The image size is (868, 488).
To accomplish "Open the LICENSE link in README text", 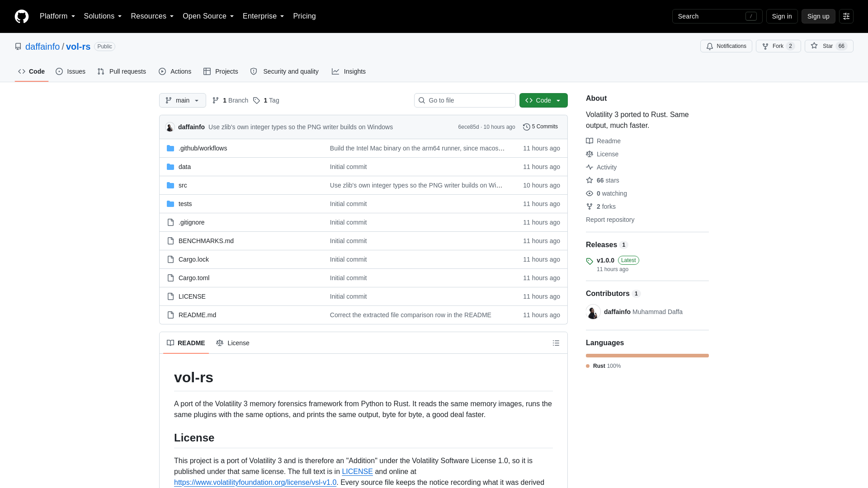I will tap(357, 471).
